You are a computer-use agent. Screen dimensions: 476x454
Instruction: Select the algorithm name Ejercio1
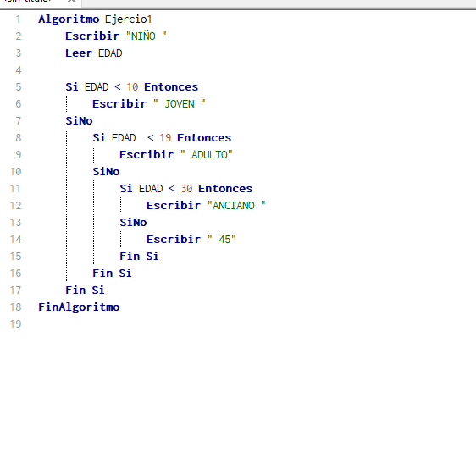129,19
